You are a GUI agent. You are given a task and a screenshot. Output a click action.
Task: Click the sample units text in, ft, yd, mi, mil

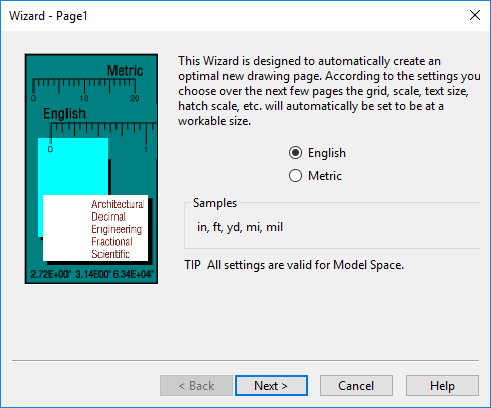[x=240, y=227]
